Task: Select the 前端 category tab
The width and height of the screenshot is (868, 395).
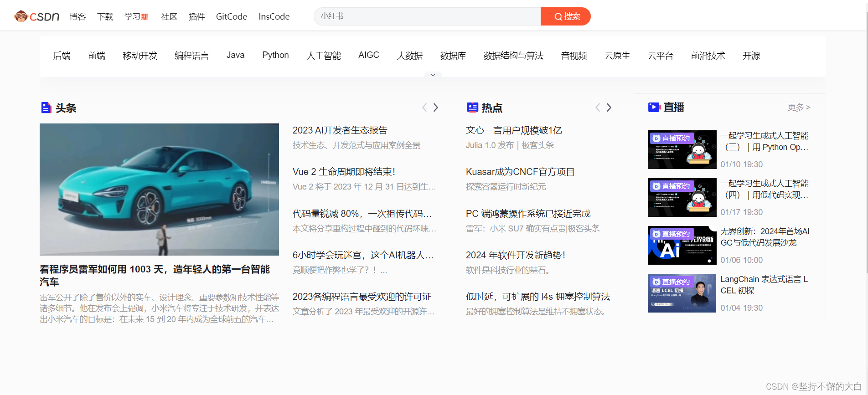Action: (97, 56)
